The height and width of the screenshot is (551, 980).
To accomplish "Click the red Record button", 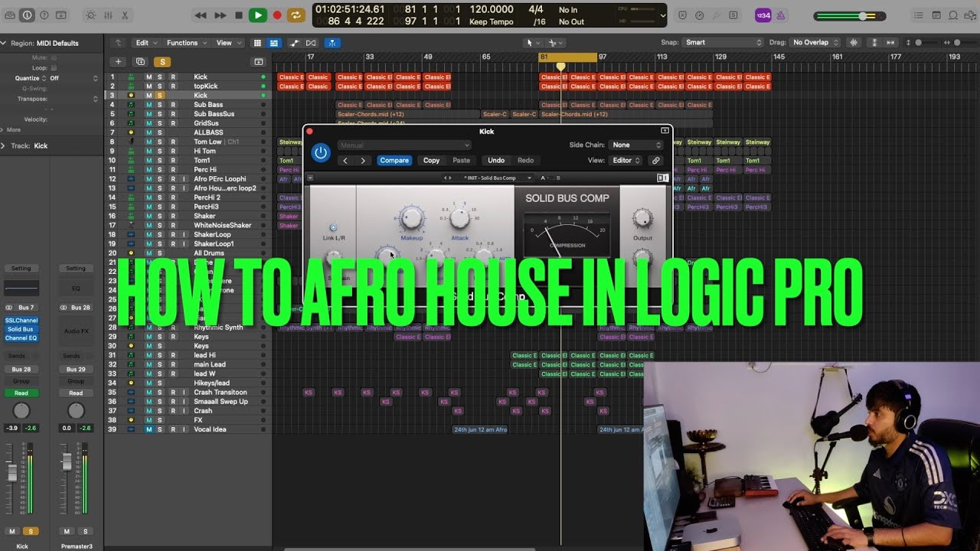I will [277, 15].
